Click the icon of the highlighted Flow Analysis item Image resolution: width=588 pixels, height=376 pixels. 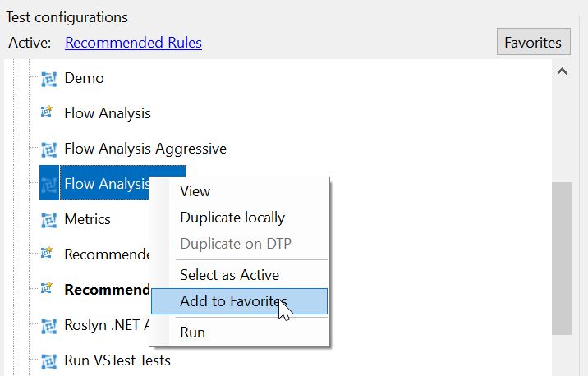pos(48,185)
